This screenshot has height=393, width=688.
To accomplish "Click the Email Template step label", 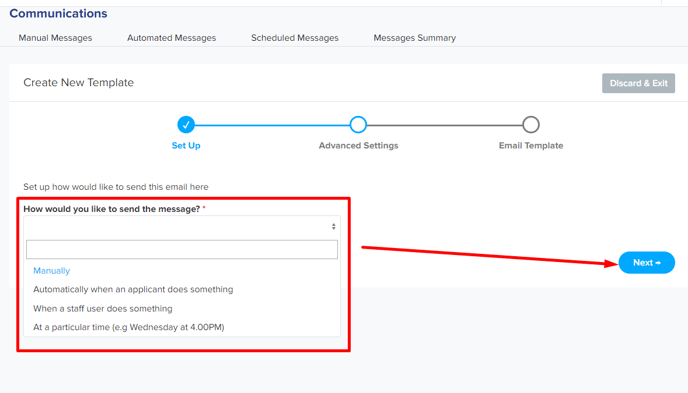I will tap(531, 146).
